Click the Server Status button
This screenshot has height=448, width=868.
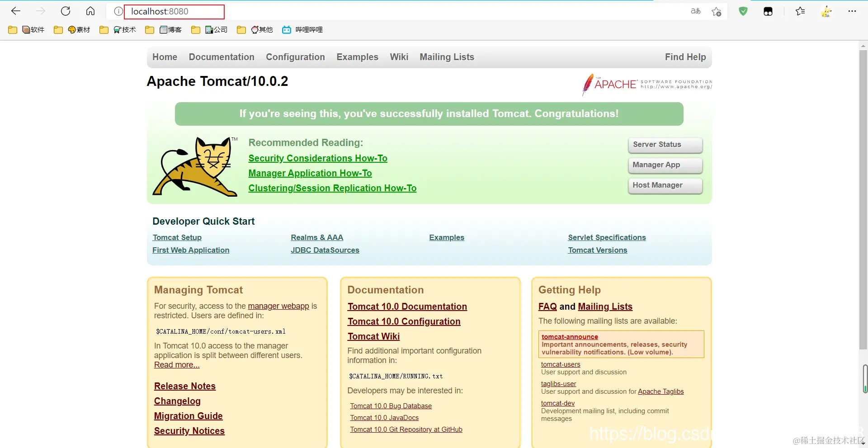(665, 145)
